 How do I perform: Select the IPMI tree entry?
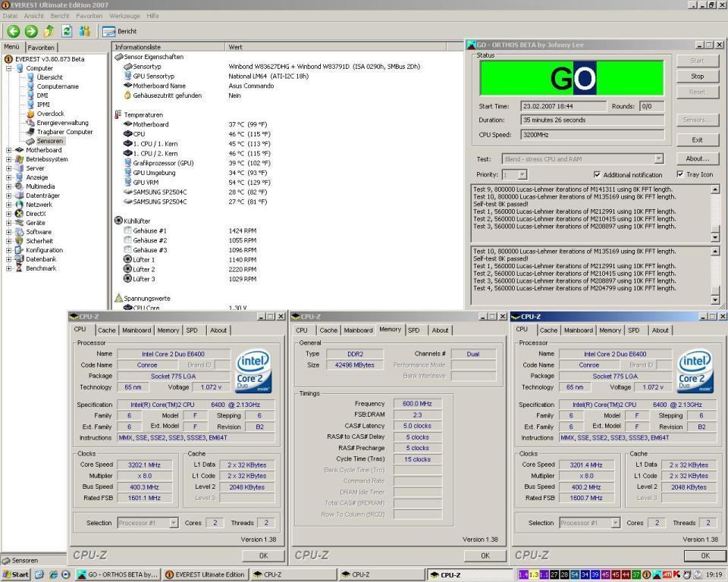[43, 105]
